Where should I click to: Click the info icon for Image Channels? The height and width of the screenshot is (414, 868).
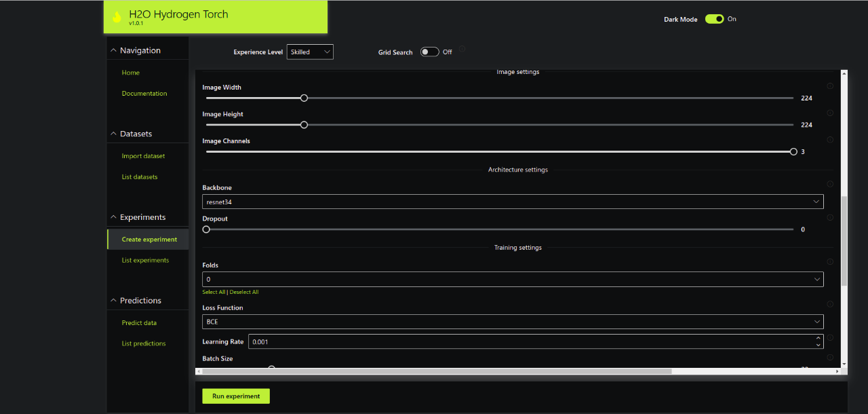[x=830, y=140]
